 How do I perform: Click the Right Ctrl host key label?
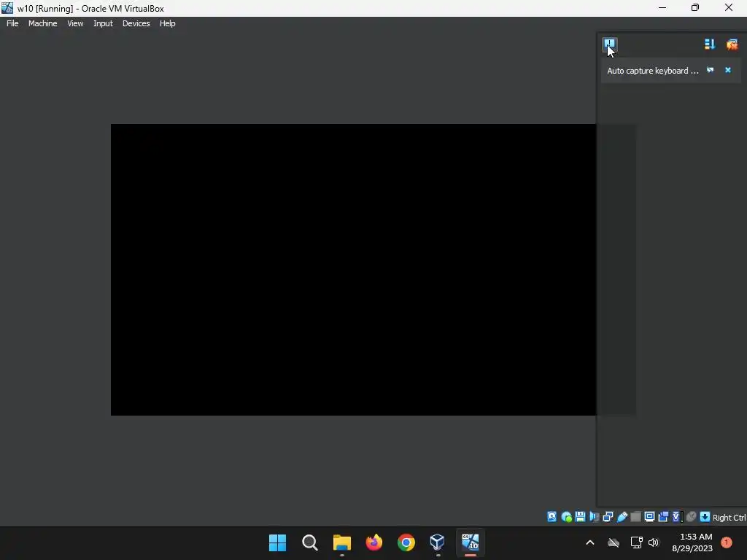(x=729, y=518)
